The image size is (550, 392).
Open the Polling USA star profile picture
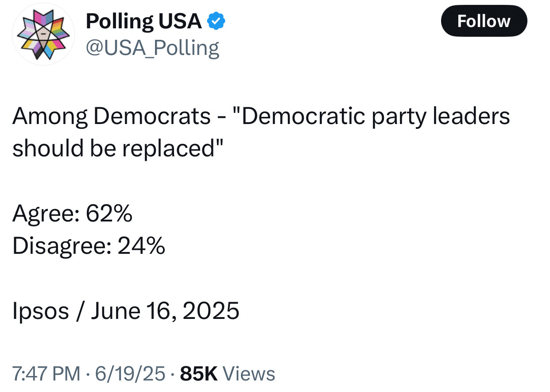pos(43,35)
